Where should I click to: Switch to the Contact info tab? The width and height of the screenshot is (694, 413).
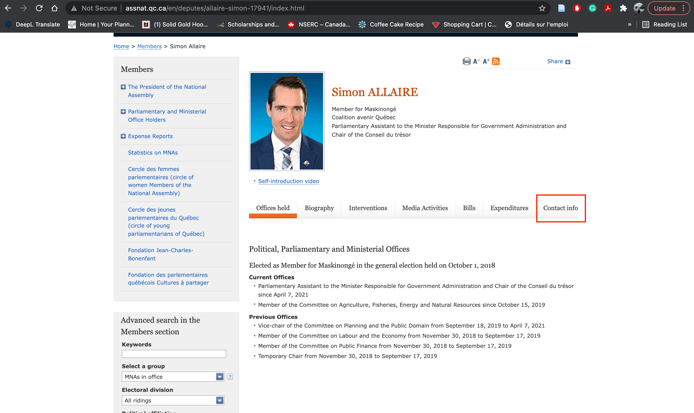pyautogui.click(x=560, y=208)
